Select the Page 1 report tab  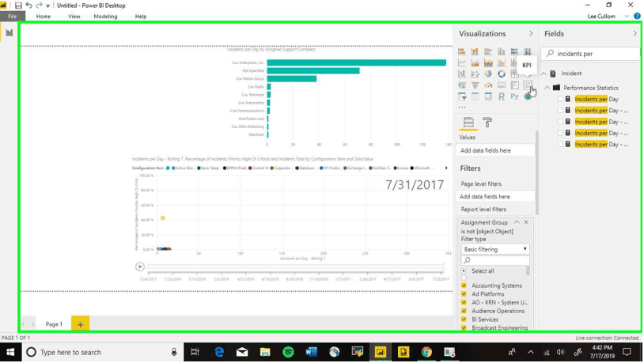(x=54, y=324)
